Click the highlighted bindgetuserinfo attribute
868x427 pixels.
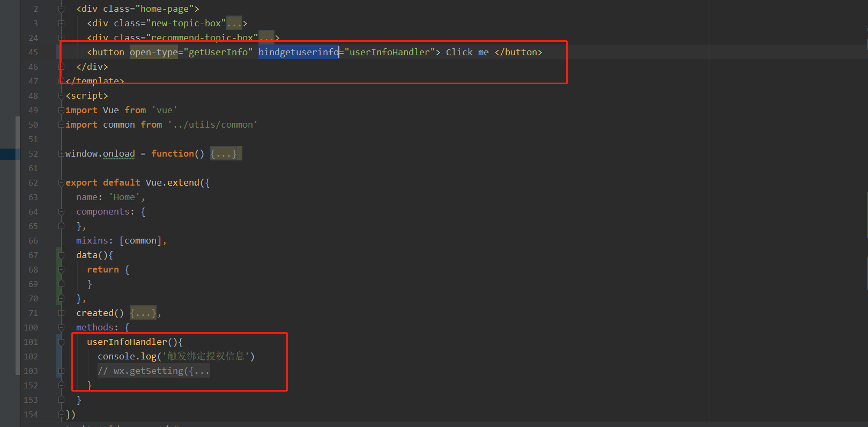pyautogui.click(x=299, y=52)
